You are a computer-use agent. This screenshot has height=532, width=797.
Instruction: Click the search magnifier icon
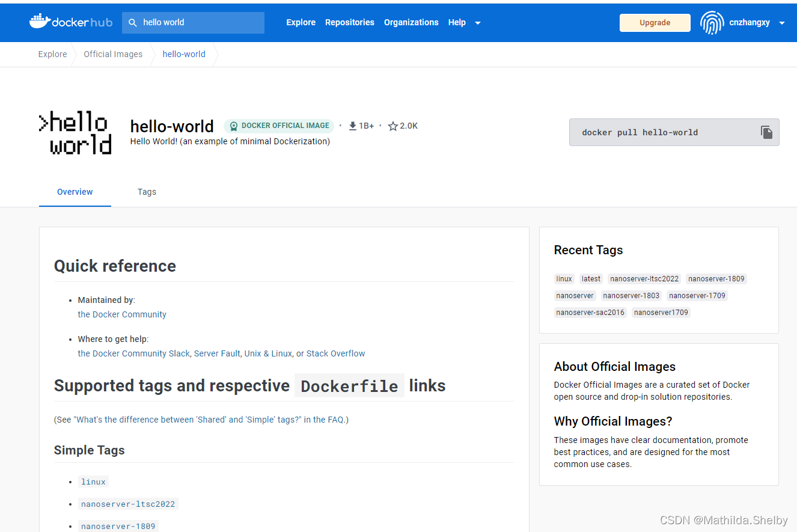point(133,23)
